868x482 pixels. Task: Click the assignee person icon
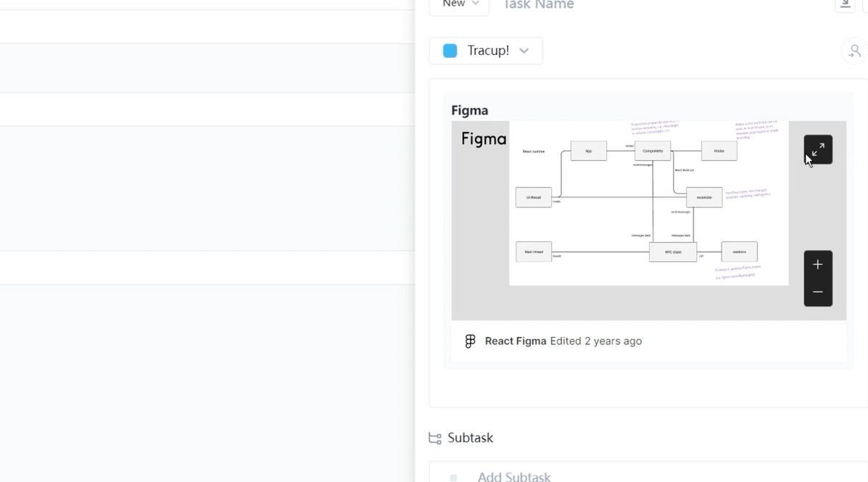(854, 51)
